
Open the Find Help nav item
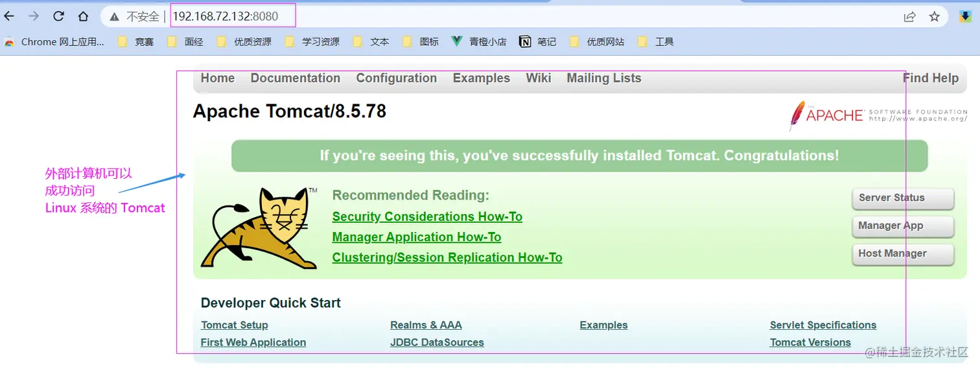coord(931,78)
